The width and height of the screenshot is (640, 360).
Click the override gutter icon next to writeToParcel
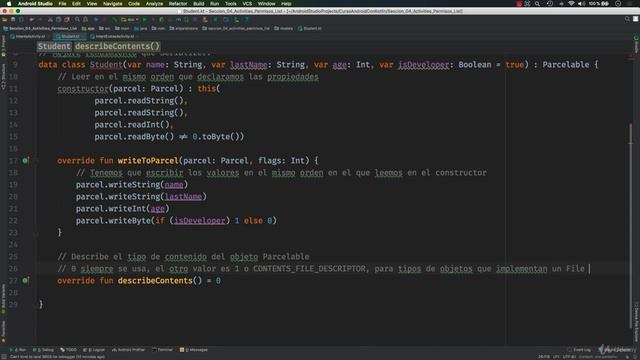(25, 160)
